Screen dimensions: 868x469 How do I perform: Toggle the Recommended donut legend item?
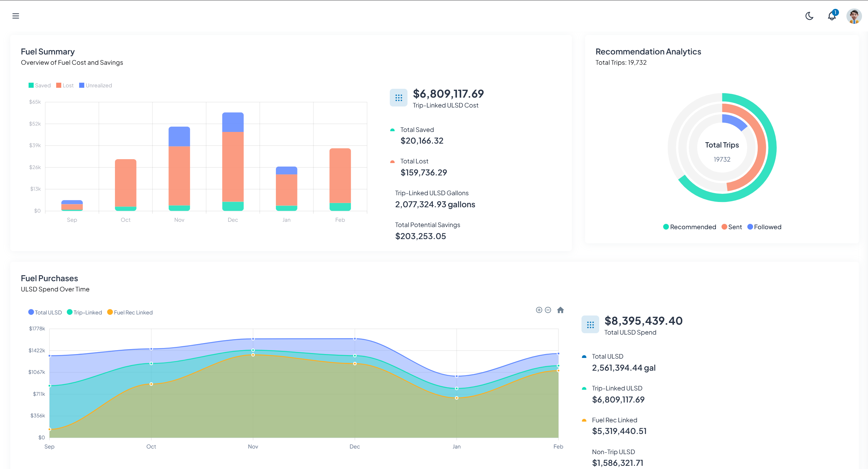pos(689,227)
